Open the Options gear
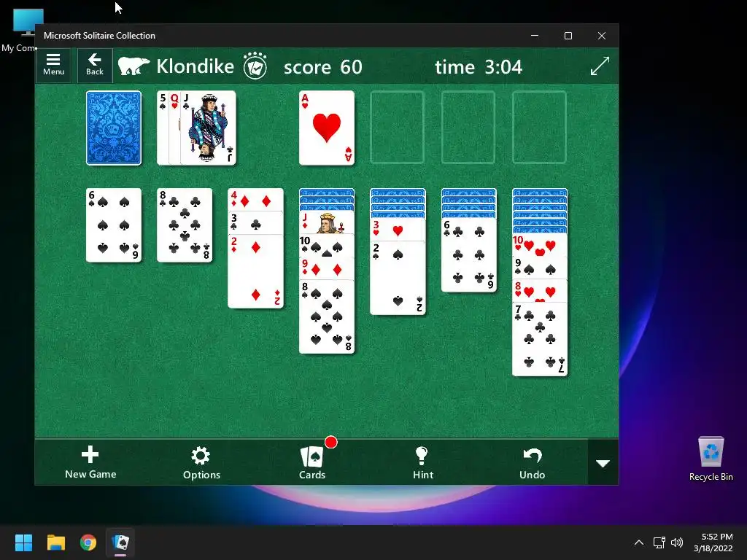The width and height of the screenshot is (747, 560). click(x=201, y=462)
